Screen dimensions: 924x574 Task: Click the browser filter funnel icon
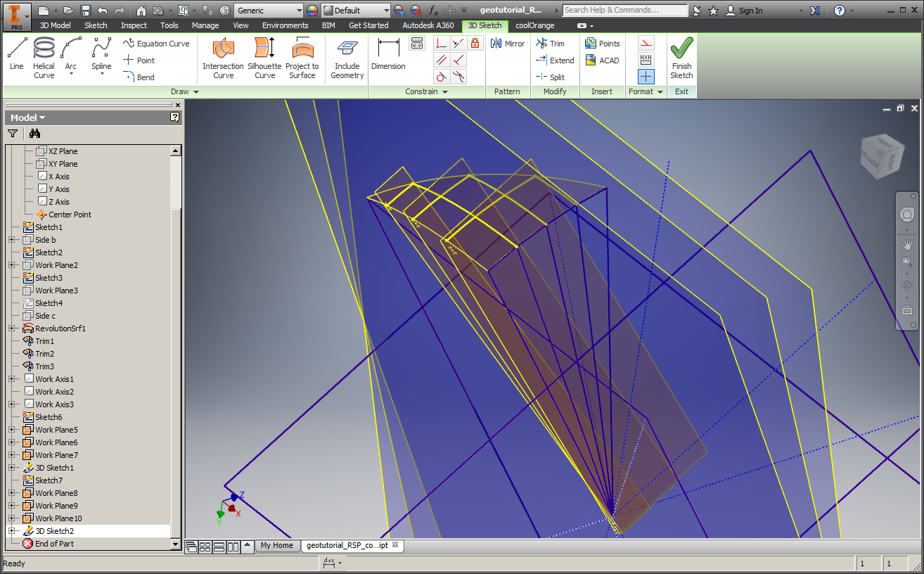[13, 133]
